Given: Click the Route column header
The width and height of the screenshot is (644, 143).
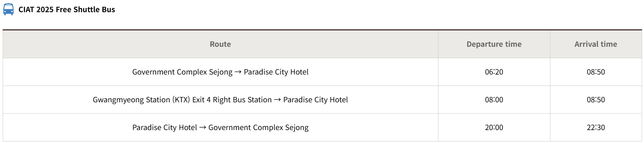Looking at the screenshot, I should (x=220, y=44).
